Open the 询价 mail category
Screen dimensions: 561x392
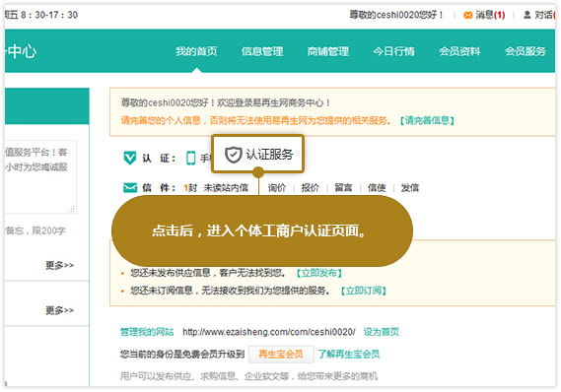click(277, 187)
